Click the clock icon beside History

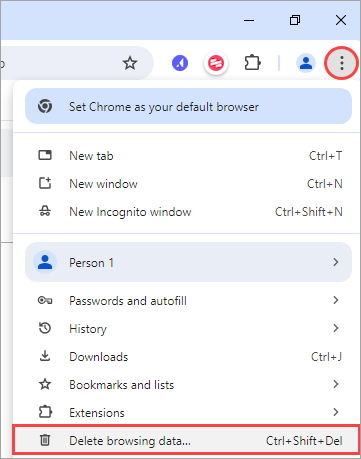click(45, 328)
